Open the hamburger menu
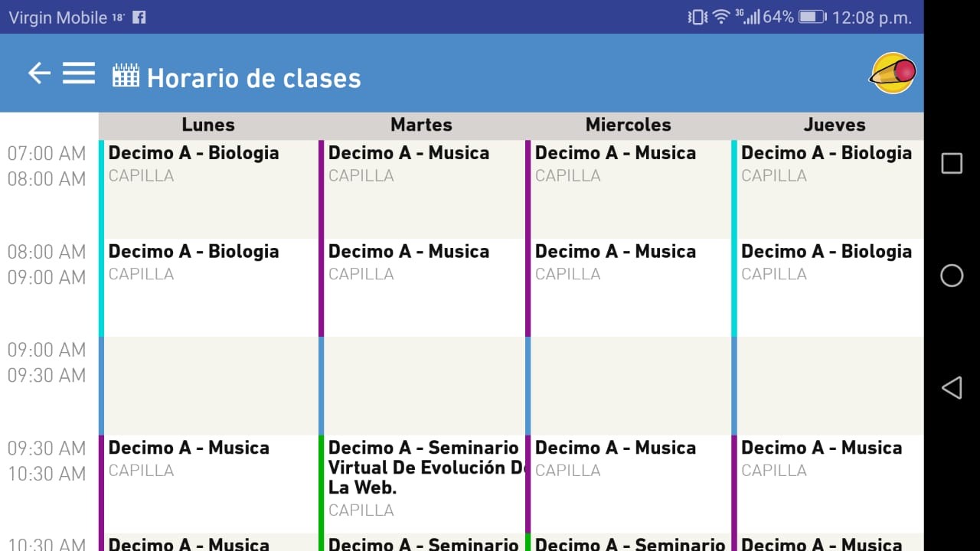This screenshot has height=551, width=980. pyautogui.click(x=79, y=73)
